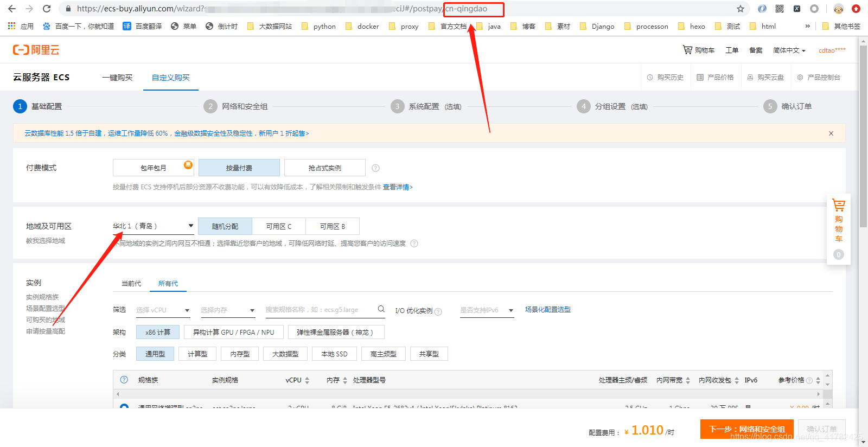Open the help icon beside 抢占式实例

point(375,168)
